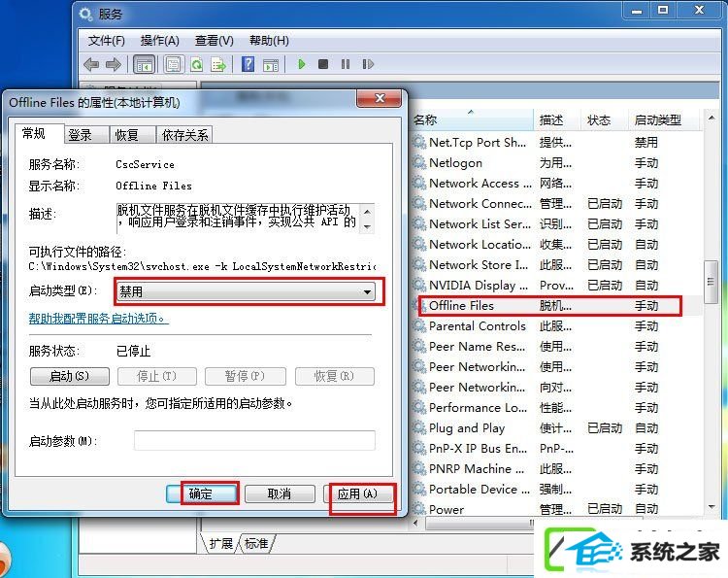Image resolution: width=728 pixels, height=578 pixels.
Task: Click gear icon beside Network Store I...
Action: tap(419, 264)
